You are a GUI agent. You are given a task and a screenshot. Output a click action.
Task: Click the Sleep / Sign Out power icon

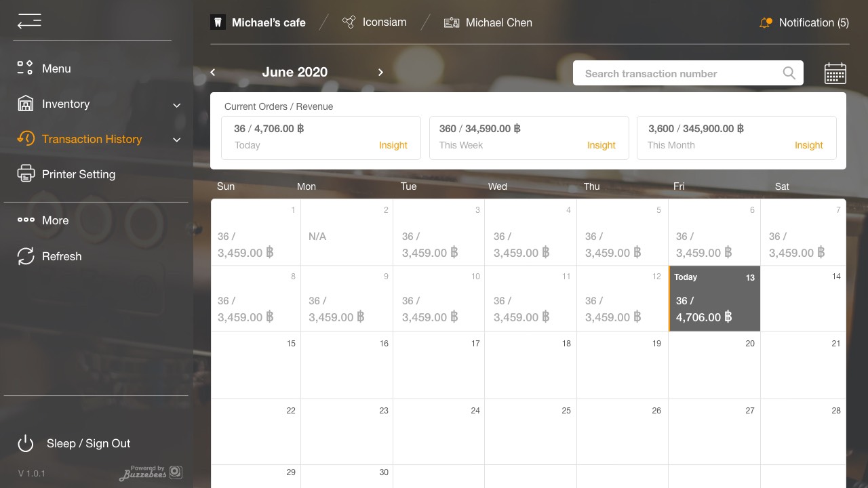tap(25, 443)
